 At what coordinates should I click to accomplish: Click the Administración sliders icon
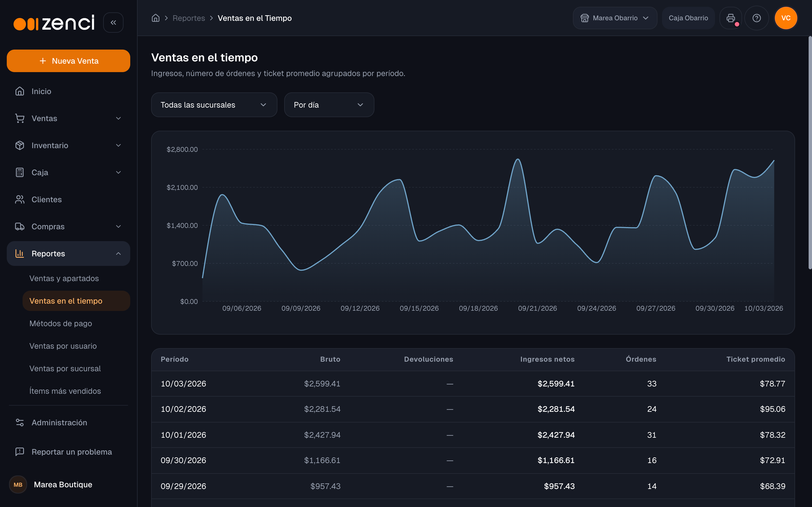(x=20, y=422)
